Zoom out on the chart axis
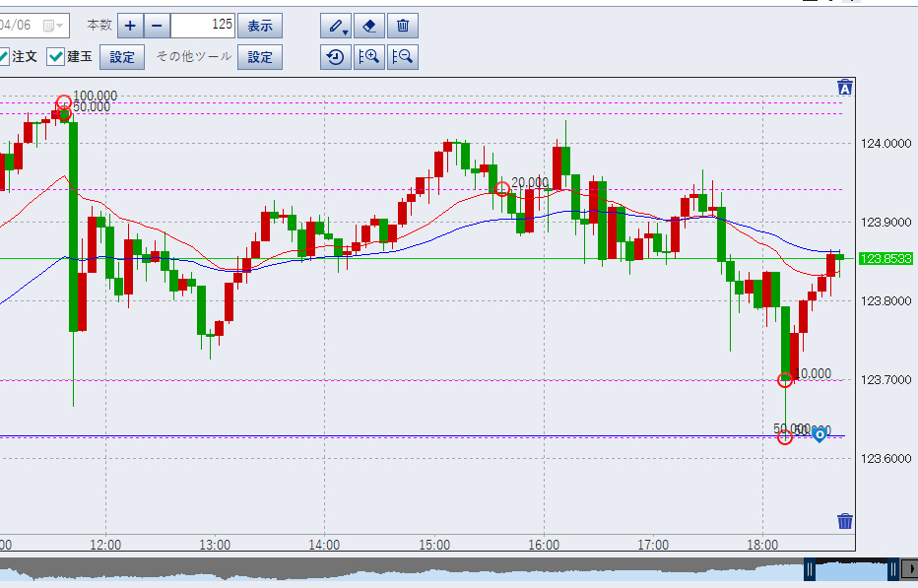The width and height of the screenshot is (918, 588). coord(402,57)
